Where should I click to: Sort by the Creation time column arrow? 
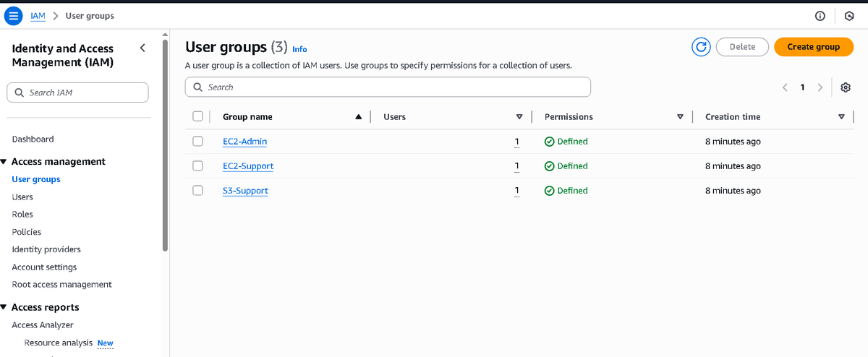(841, 117)
